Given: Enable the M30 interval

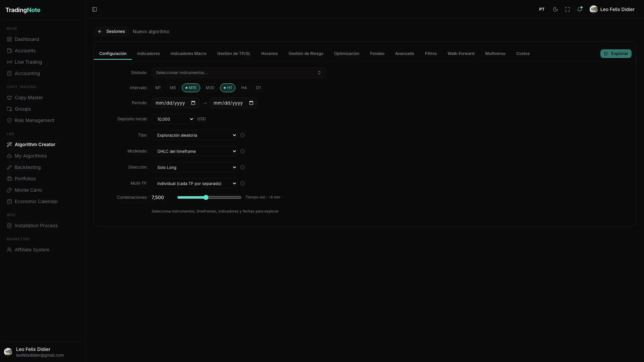Looking at the screenshot, I should [210, 88].
